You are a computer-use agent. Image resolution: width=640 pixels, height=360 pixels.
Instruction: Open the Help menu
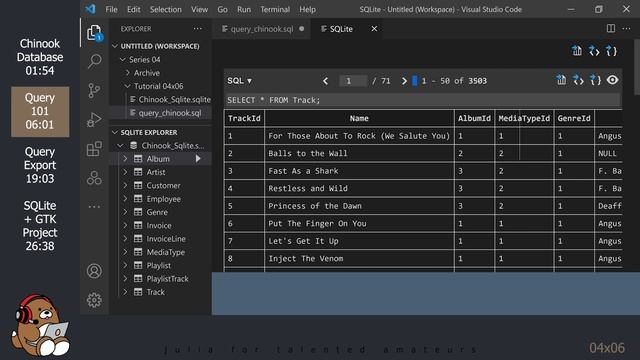coord(307,9)
